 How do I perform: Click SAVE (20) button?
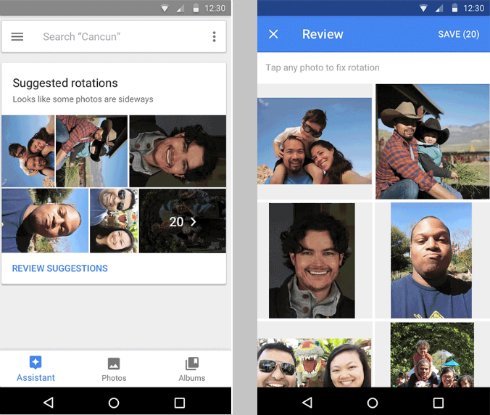[458, 34]
